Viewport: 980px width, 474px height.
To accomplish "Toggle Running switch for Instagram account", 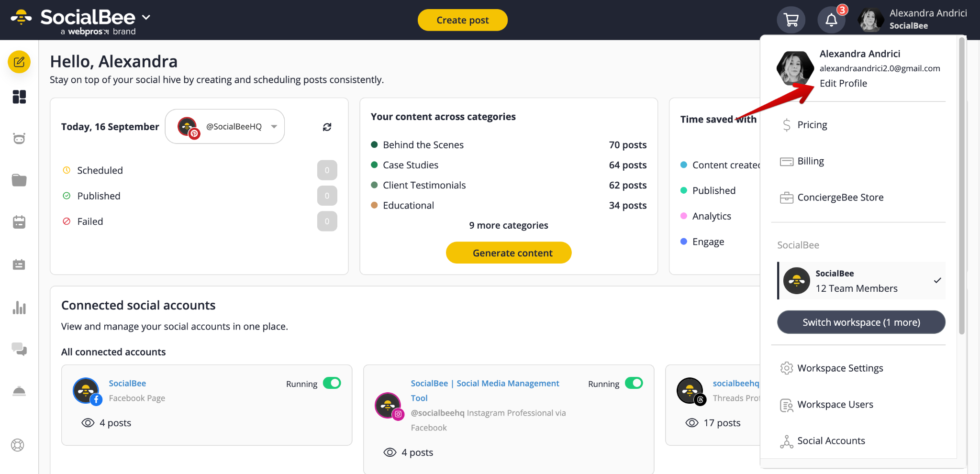I will [x=634, y=383].
